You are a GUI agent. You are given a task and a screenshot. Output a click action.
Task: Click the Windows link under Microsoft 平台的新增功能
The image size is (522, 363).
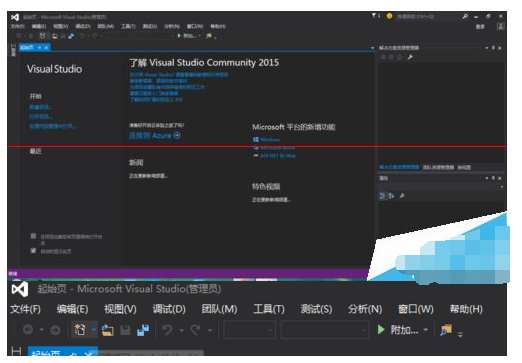click(x=270, y=139)
